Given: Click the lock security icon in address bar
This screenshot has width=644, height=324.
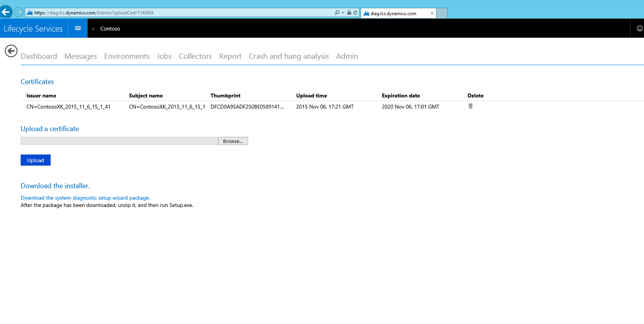Looking at the screenshot, I should (x=349, y=13).
